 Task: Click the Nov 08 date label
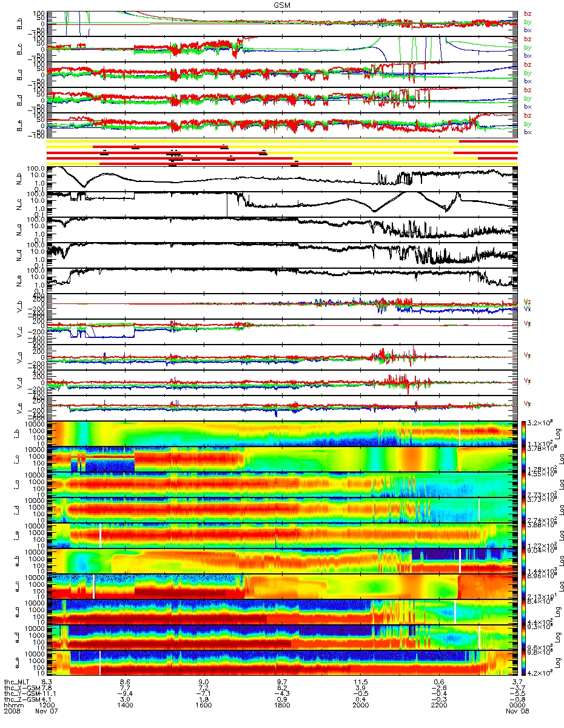[x=517, y=712]
